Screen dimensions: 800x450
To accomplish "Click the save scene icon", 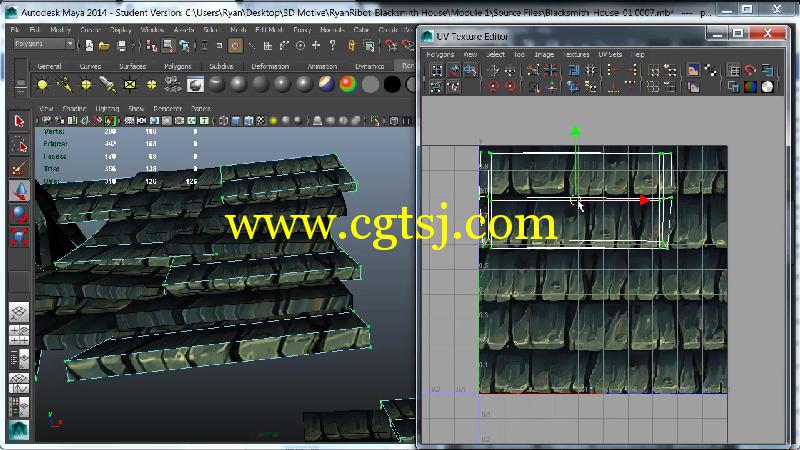I will pos(121,46).
